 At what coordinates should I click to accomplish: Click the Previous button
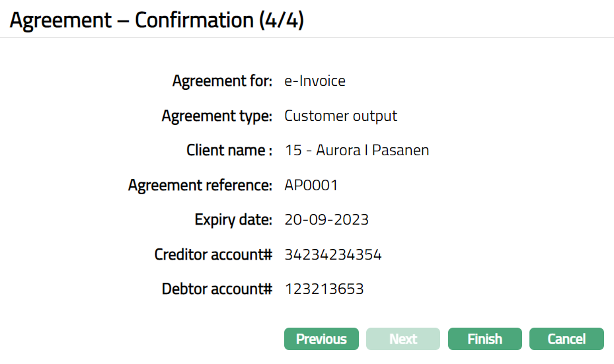click(x=321, y=339)
